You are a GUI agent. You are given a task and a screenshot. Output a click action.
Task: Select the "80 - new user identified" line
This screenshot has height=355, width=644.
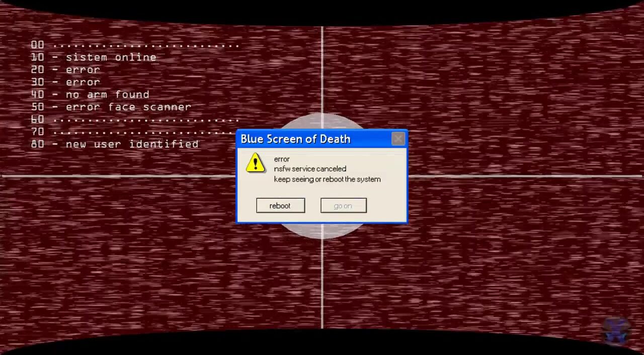pos(115,144)
